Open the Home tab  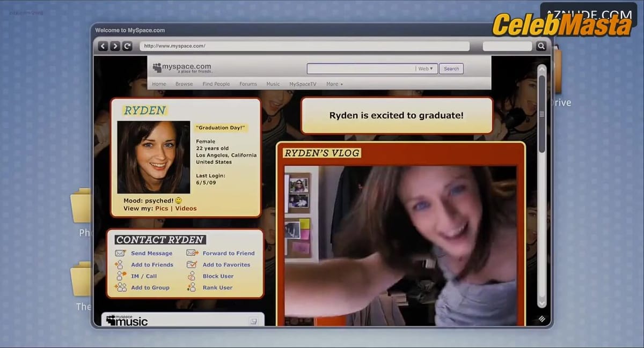(159, 84)
